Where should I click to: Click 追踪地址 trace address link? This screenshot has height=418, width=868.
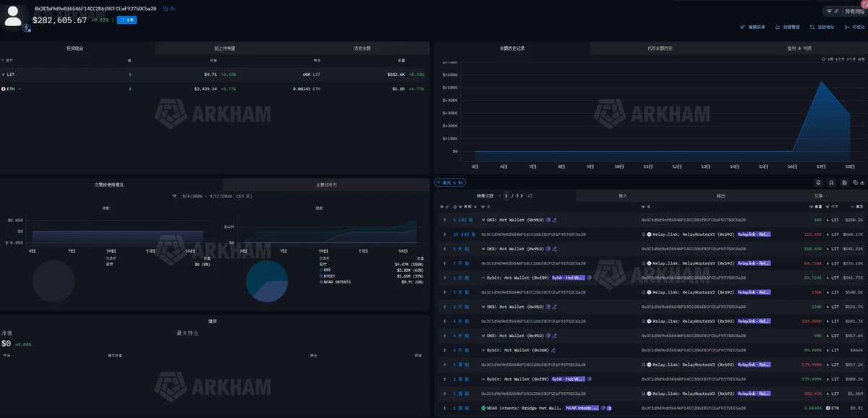coord(822,27)
